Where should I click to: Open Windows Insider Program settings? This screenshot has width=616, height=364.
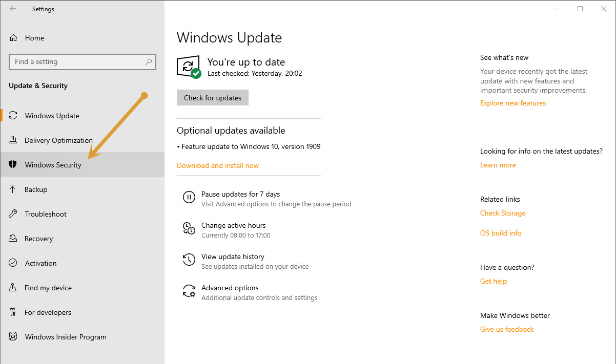[x=82, y=337]
